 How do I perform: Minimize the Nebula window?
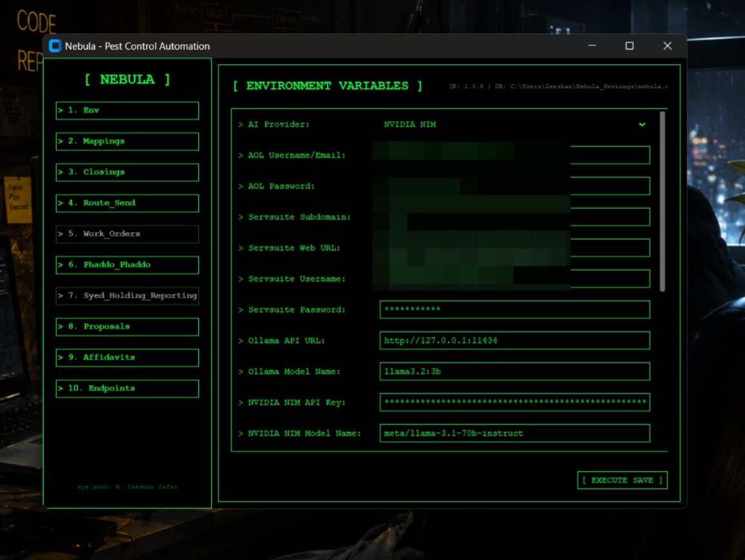(x=592, y=46)
